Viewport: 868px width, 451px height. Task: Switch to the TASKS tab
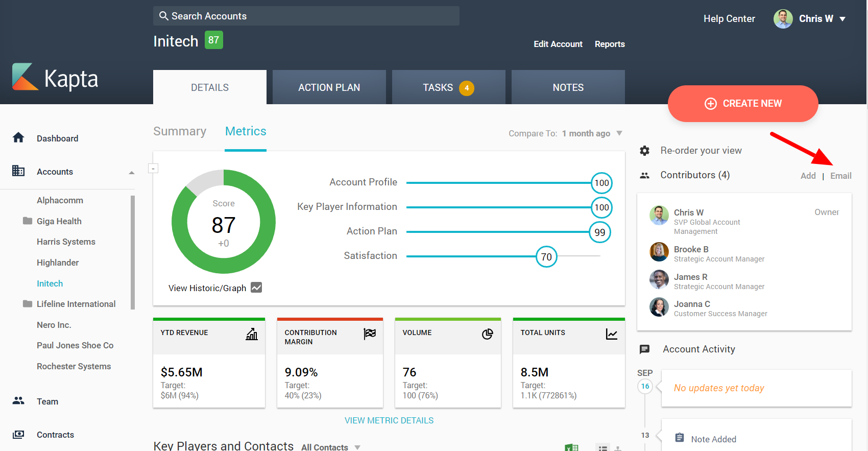pos(449,87)
